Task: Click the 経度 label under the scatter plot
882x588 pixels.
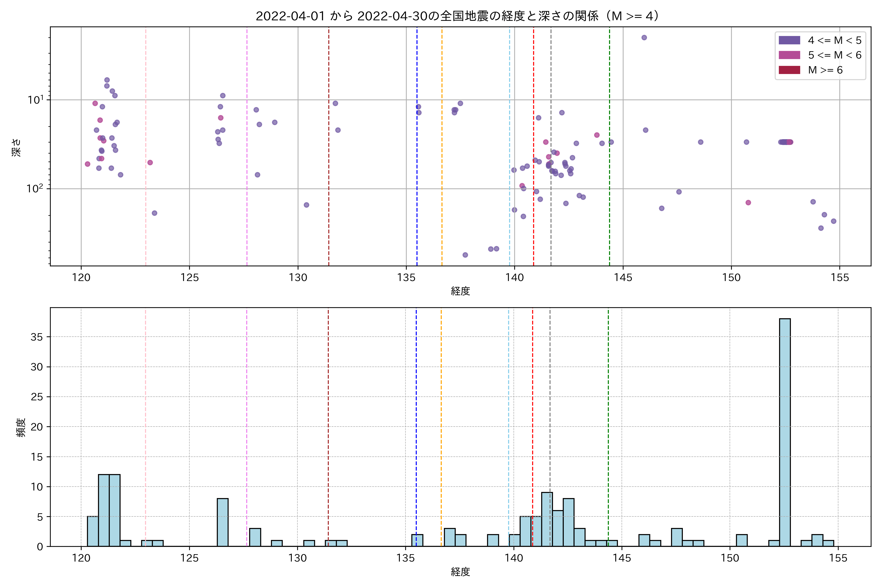Action: point(460,291)
